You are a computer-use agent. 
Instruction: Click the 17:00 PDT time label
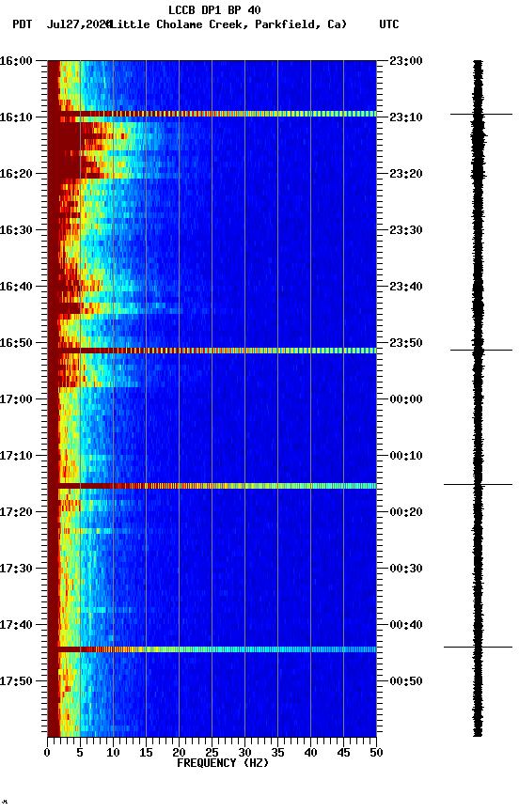(16, 399)
